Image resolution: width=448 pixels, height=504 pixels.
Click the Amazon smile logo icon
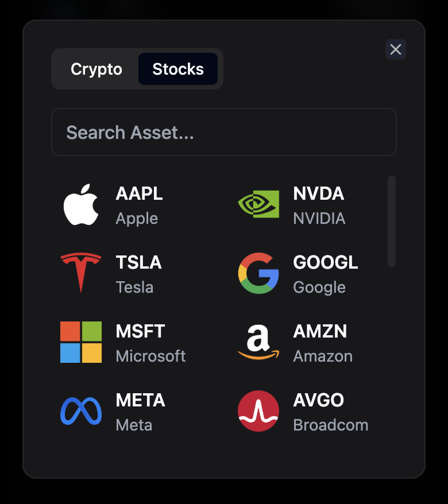point(258,342)
